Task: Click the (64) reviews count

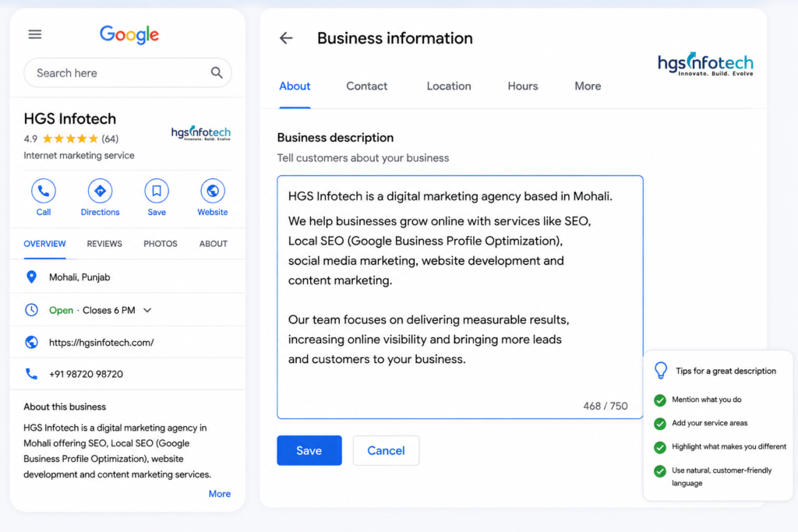Action: click(x=110, y=139)
